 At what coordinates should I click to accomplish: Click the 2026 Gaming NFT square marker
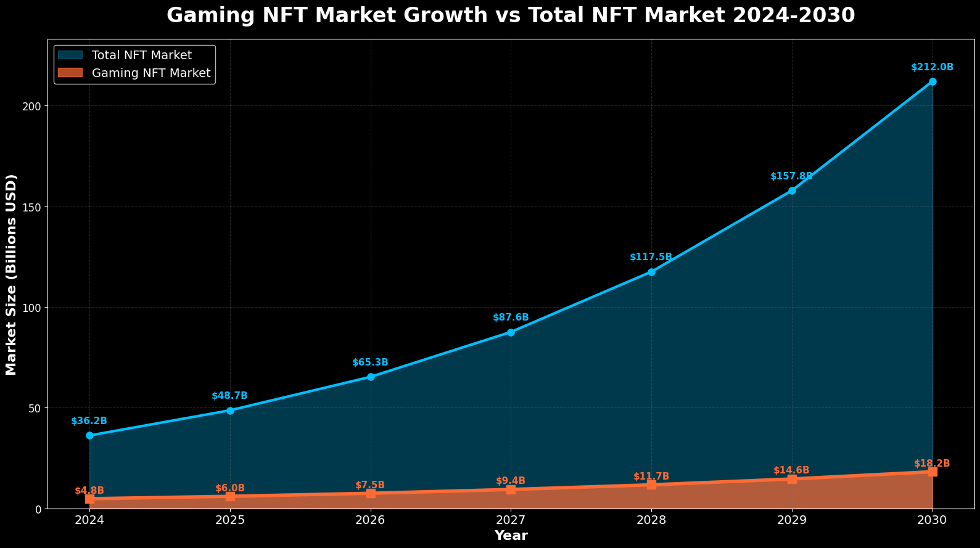tap(371, 493)
